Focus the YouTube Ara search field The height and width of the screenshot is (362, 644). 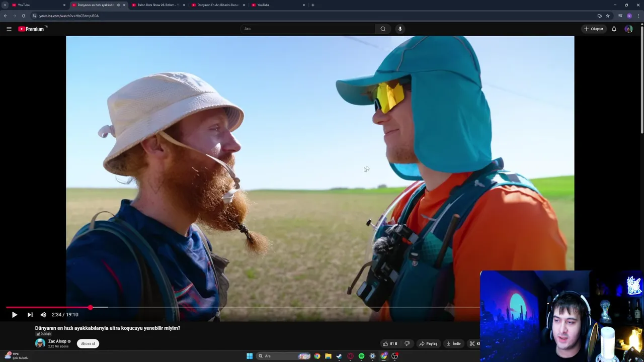pyautogui.click(x=307, y=29)
